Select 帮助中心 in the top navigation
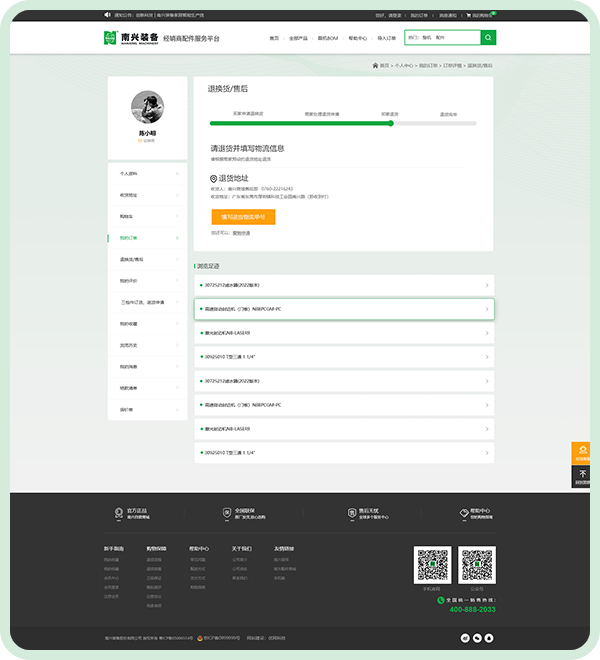Image resolution: width=600 pixels, height=660 pixels. tap(357, 38)
